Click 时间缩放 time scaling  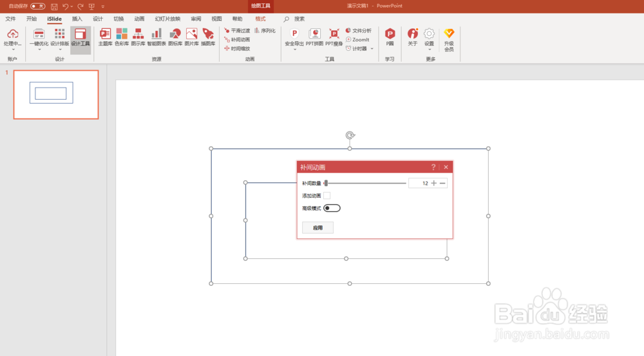237,49
